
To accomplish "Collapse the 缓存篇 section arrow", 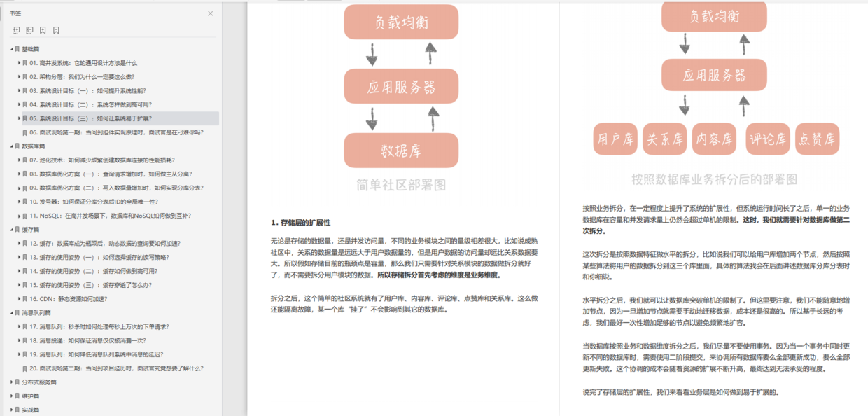I will pos(12,230).
